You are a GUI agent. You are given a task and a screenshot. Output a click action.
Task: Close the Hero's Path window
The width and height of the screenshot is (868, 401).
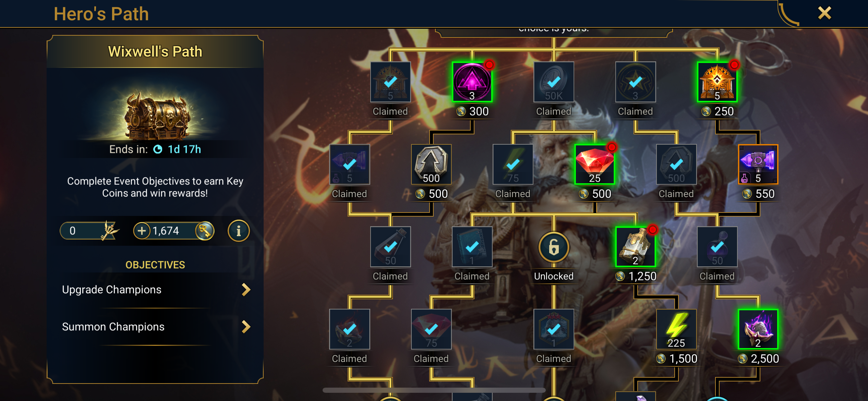point(824,13)
